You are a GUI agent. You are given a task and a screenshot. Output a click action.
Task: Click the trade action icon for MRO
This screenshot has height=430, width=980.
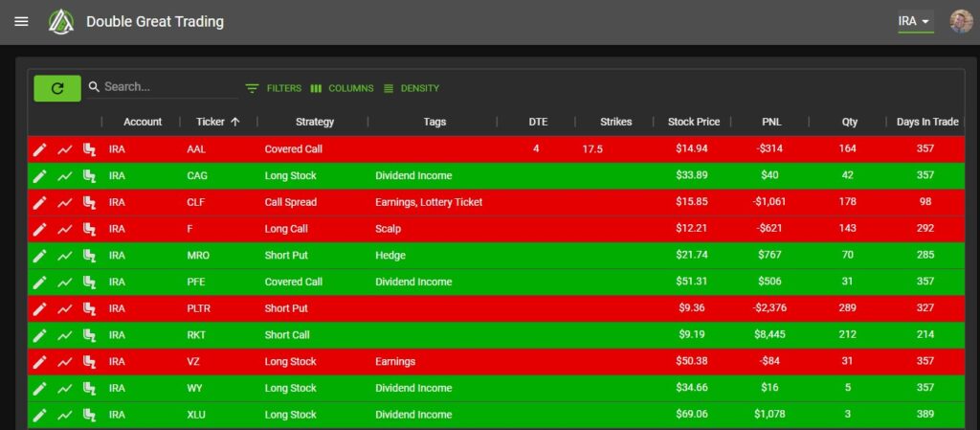pos(89,256)
